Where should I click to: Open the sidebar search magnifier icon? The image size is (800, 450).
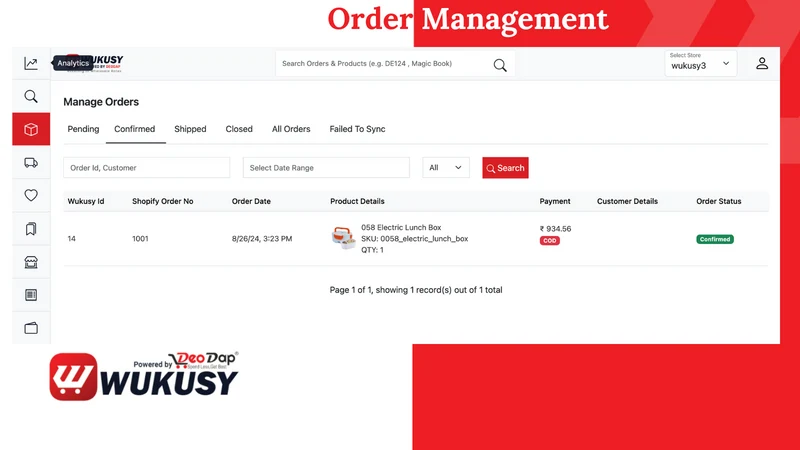31,96
